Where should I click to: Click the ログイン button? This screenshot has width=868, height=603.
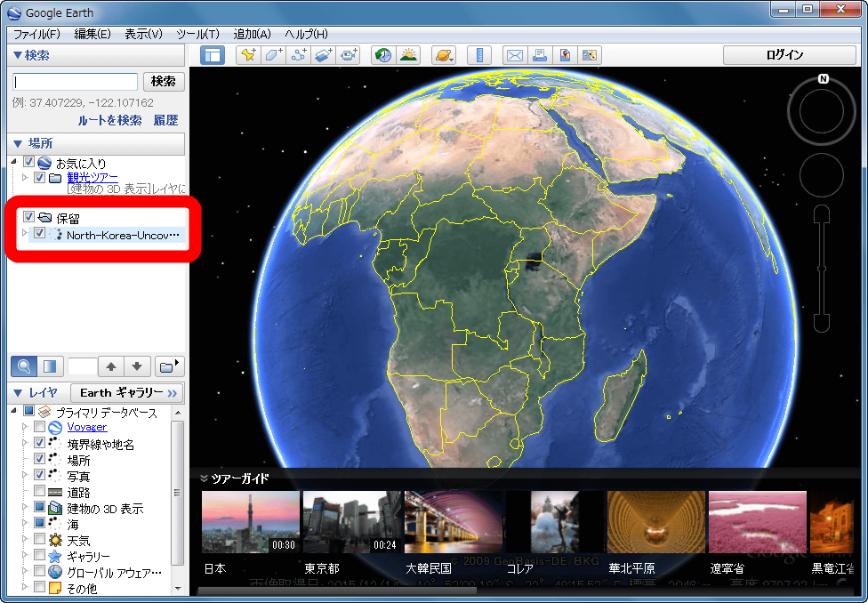pos(790,55)
